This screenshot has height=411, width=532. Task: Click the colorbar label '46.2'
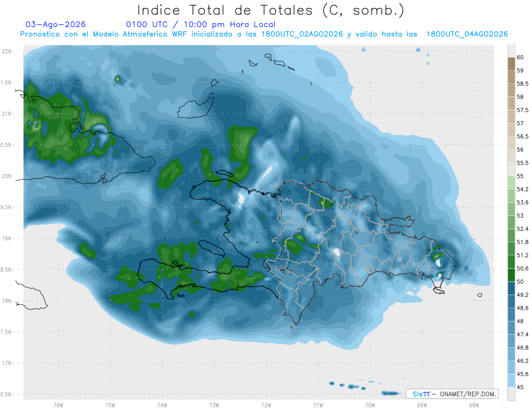(x=523, y=361)
